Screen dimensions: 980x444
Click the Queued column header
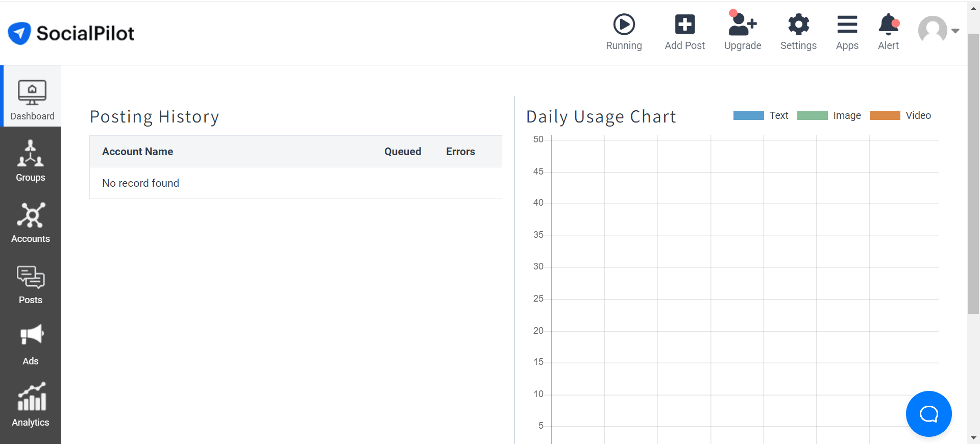tap(403, 152)
